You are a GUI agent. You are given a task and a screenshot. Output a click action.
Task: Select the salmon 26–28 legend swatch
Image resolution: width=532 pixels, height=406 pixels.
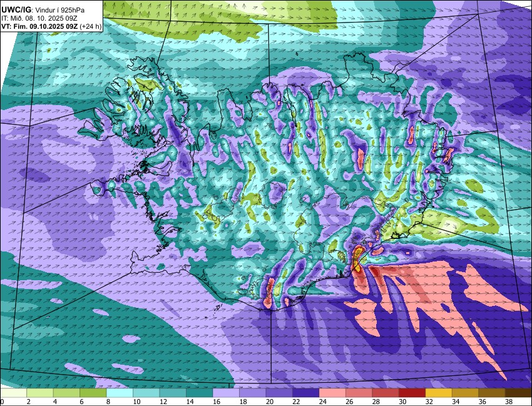pyautogui.click(x=359, y=393)
